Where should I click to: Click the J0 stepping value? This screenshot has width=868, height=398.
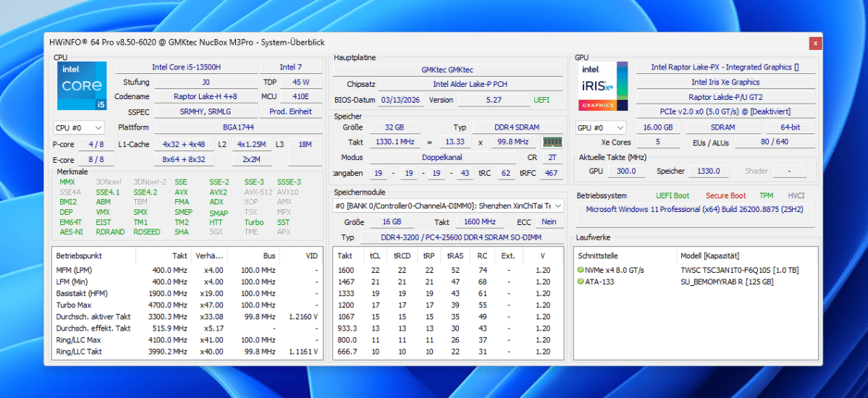pyautogui.click(x=206, y=82)
